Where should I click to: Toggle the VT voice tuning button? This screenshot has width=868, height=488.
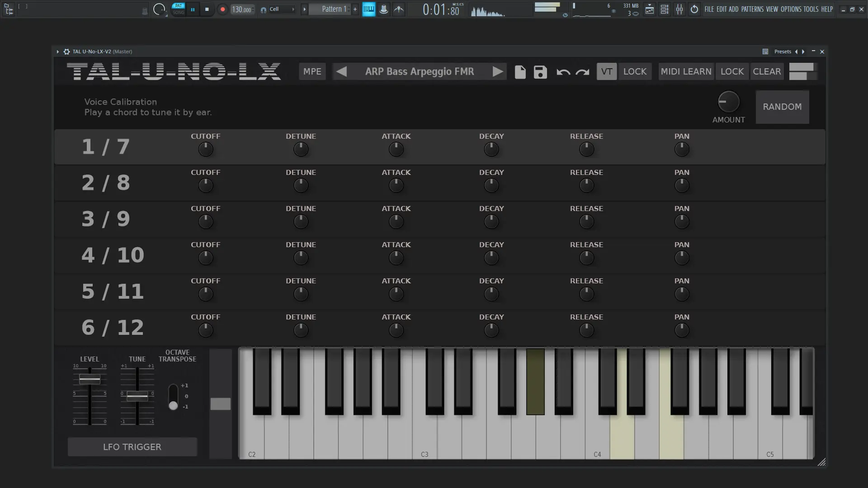pos(606,71)
